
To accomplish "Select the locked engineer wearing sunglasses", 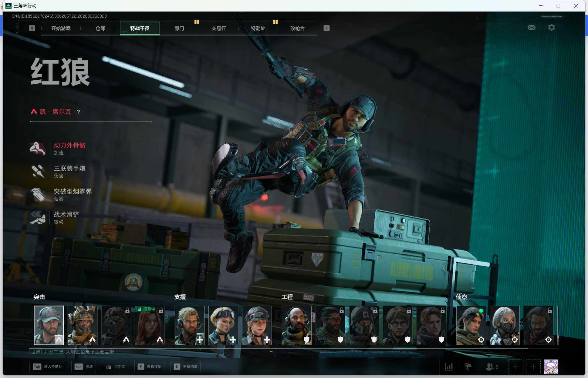I will (x=330, y=325).
